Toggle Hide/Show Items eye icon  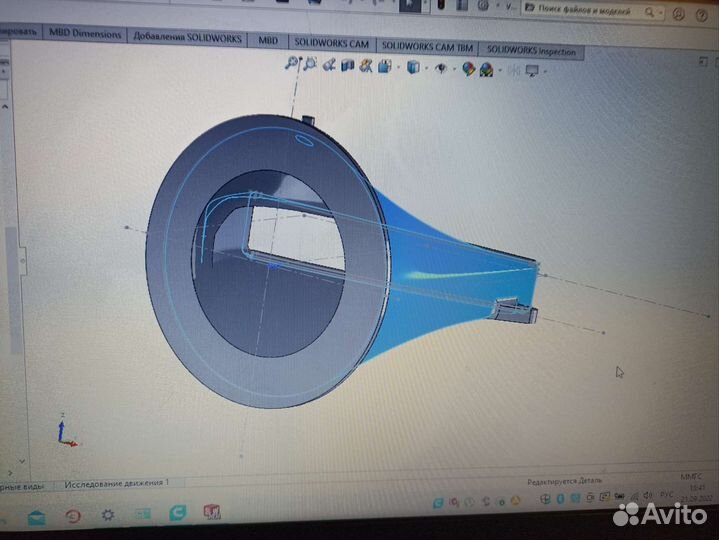(x=440, y=69)
